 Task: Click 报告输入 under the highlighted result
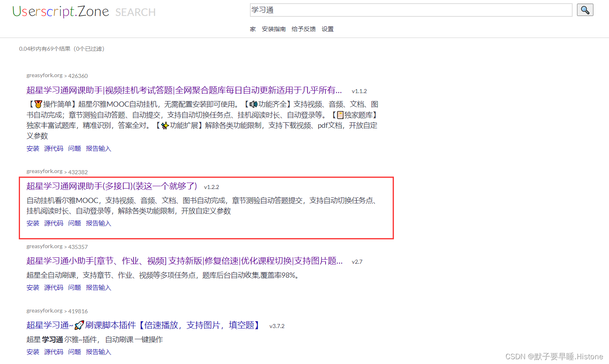[x=98, y=223]
